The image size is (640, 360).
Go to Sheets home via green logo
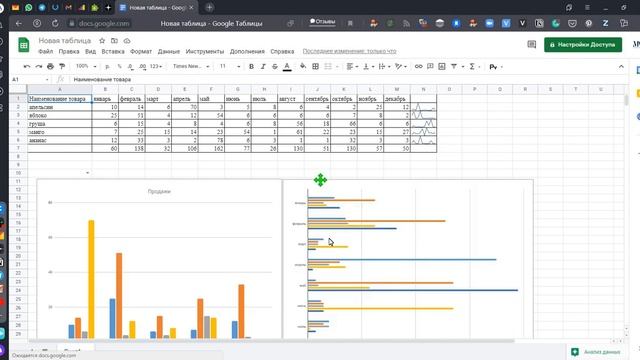click(24, 45)
